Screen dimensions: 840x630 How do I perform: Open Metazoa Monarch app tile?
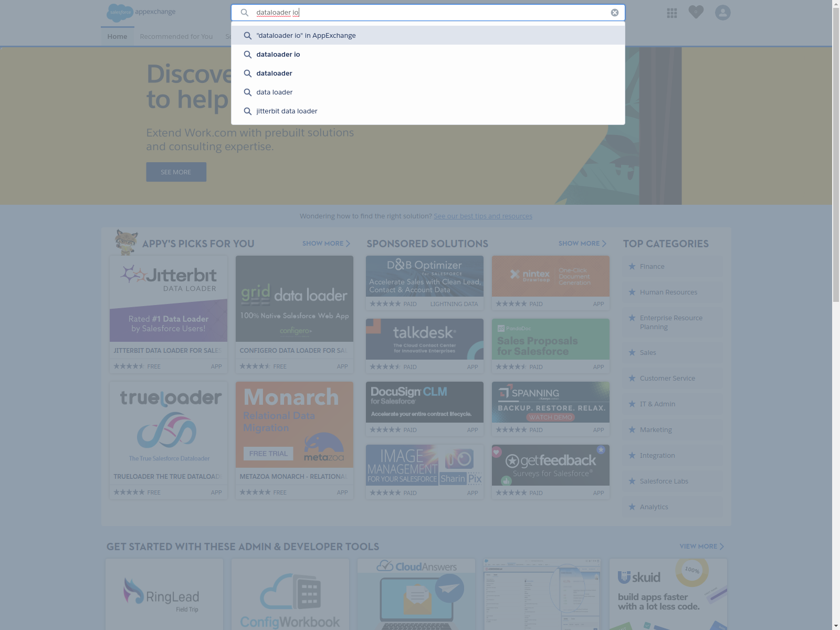pyautogui.click(x=295, y=440)
